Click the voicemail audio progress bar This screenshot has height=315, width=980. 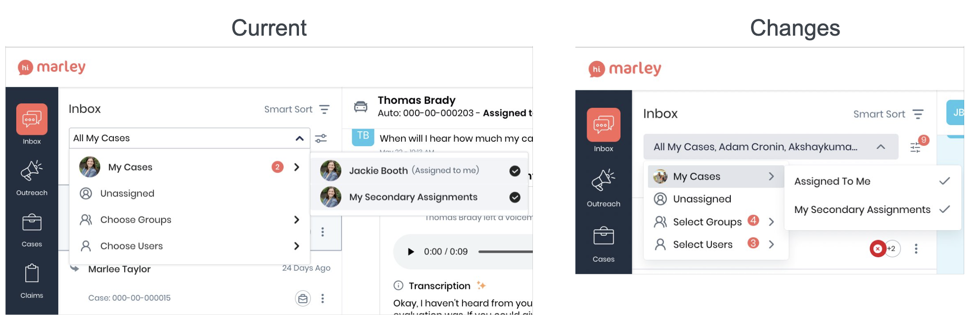(x=505, y=252)
